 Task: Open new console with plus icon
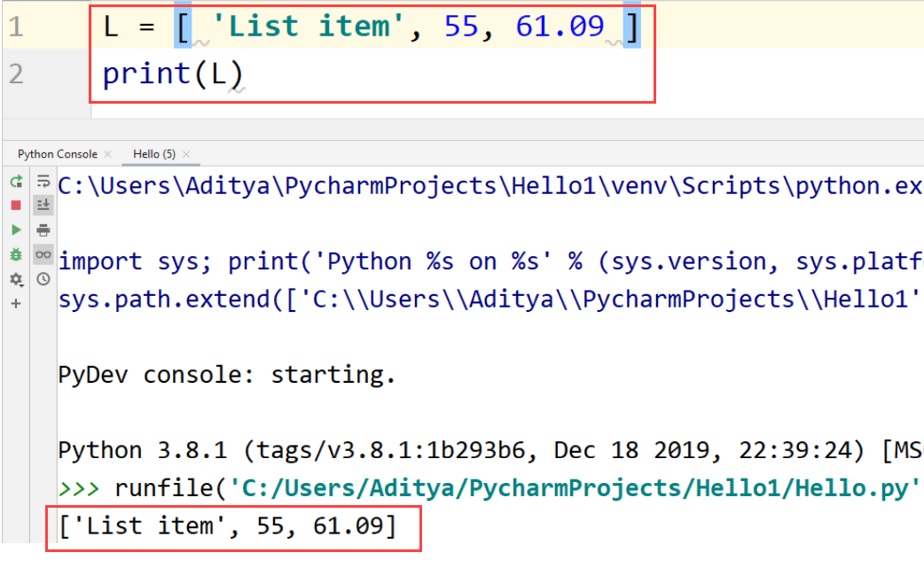(x=16, y=303)
